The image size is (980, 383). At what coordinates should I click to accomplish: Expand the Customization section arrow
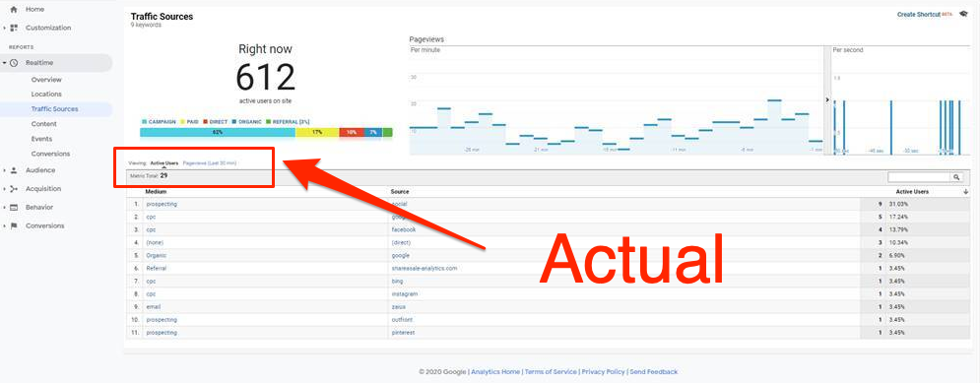[x=4, y=29]
